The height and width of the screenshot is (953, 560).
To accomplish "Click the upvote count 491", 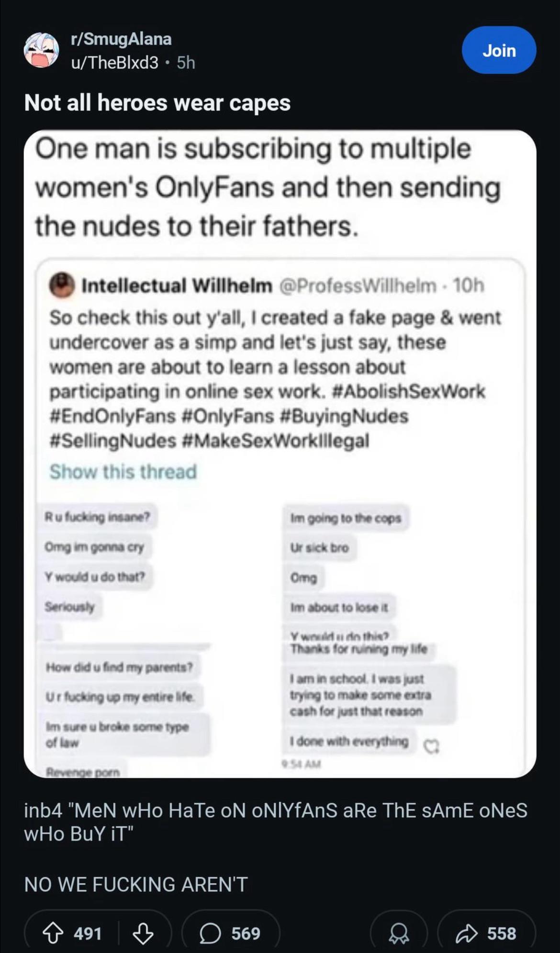I will (88, 933).
